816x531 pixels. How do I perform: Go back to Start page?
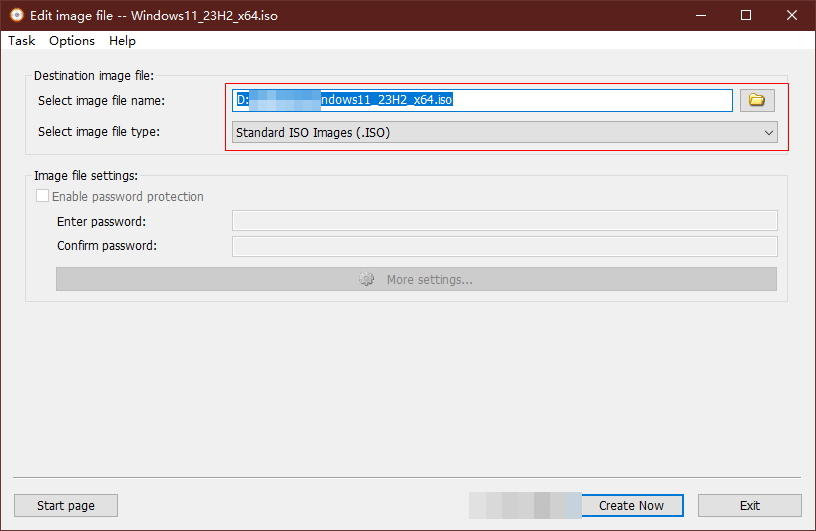tap(66, 505)
